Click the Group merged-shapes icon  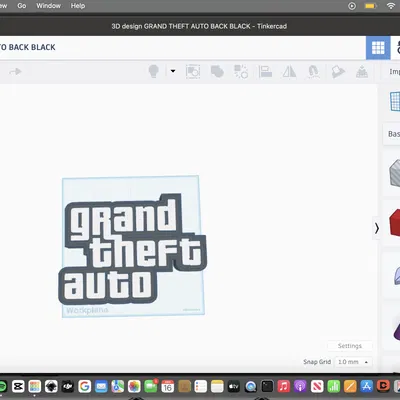tap(217, 71)
